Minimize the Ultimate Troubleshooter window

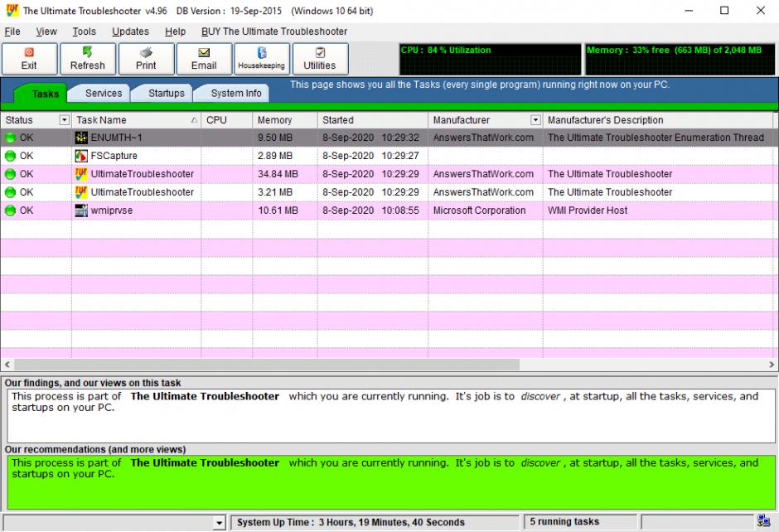[x=689, y=11]
